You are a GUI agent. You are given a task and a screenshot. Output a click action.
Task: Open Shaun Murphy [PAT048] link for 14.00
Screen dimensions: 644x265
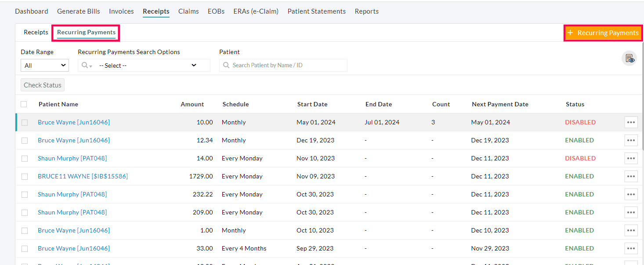72,158
